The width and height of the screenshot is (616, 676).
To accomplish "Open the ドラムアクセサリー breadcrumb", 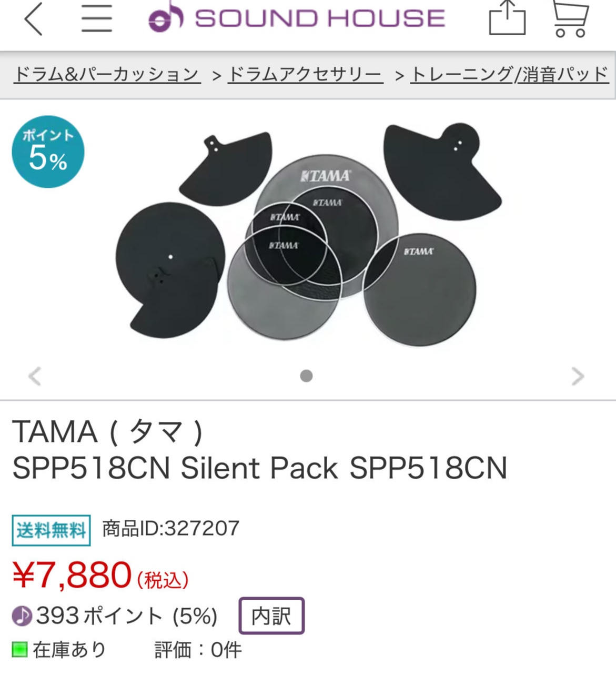I will (x=305, y=75).
